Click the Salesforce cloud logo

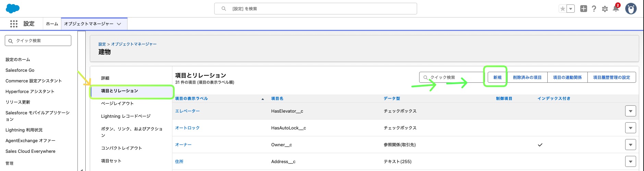pyautogui.click(x=13, y=8)
